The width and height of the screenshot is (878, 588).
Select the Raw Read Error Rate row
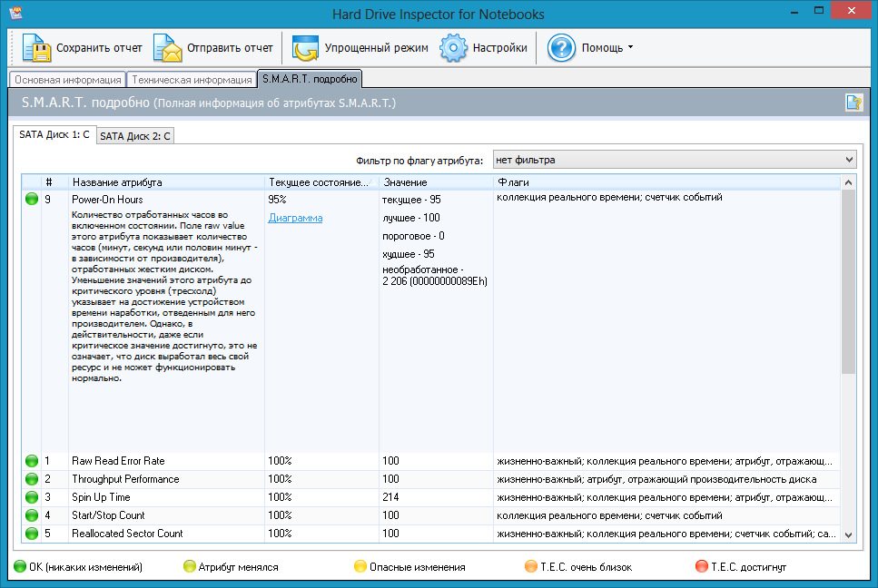click(118, 461)
